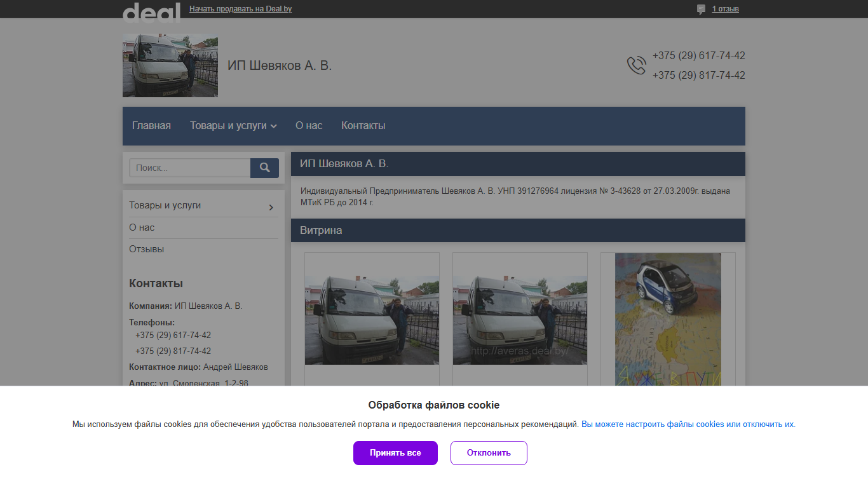Click the company description with УНП 391276964
The height and width of the screenshot is (488, 868).
tap(515, 196)
